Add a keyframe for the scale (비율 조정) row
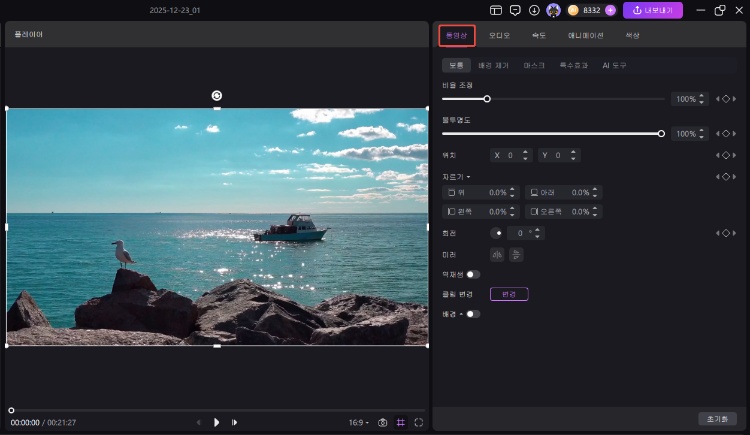 (x=726, y=99)
